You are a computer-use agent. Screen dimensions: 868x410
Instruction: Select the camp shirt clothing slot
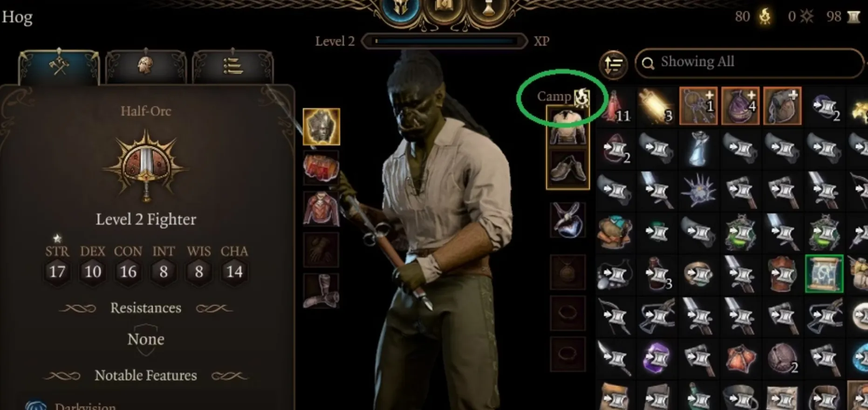pyautogui.click(x=567, y=126)
